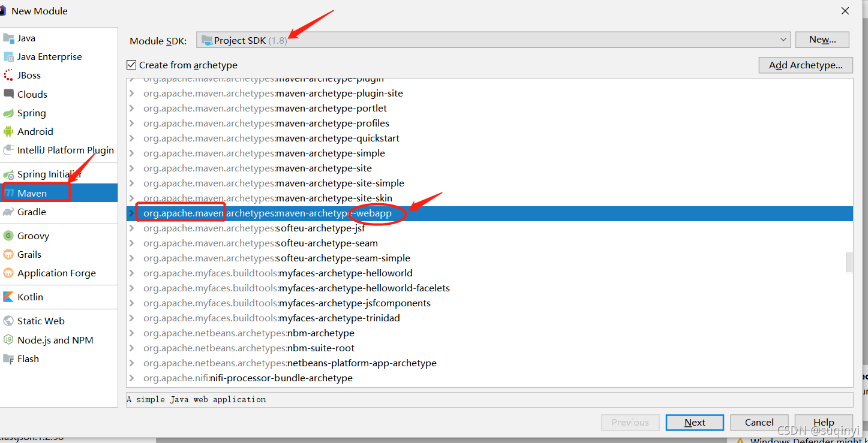Click the Grails icon
Viewport: 868px width, 443px height.
(8, 255)
